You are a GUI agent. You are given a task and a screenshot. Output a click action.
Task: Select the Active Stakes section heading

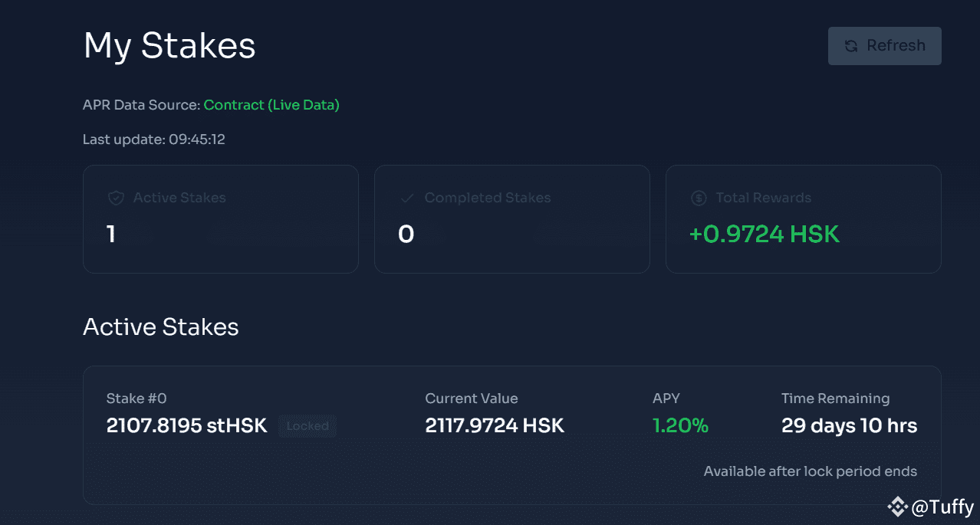point(160,326)
